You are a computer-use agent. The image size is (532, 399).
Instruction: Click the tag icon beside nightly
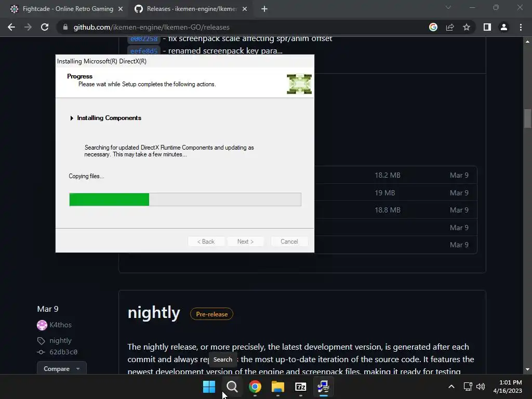(x=41, y=341)
